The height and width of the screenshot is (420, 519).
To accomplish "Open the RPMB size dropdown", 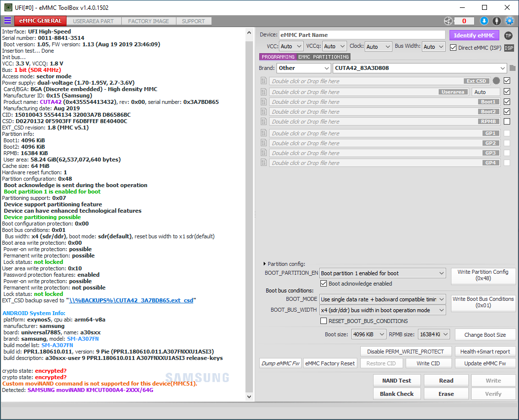I will [x=434, y=334].
